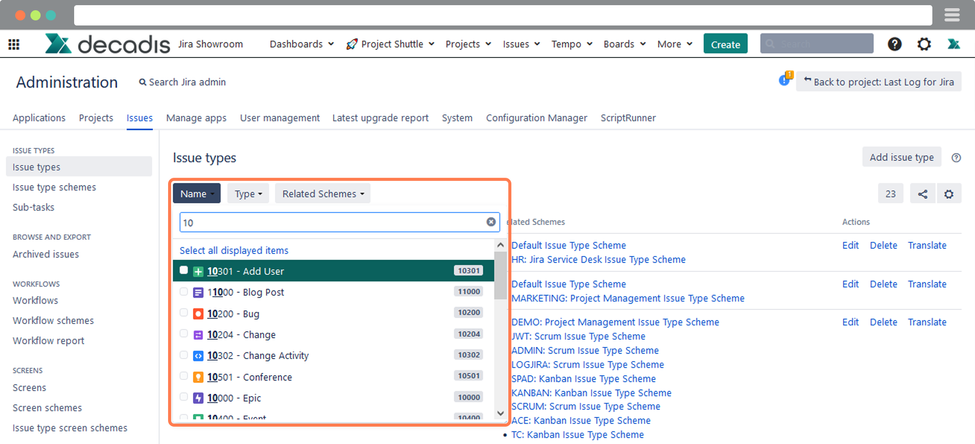
Task: Select the 10200 - Bug checkbox
Action: 183,313
